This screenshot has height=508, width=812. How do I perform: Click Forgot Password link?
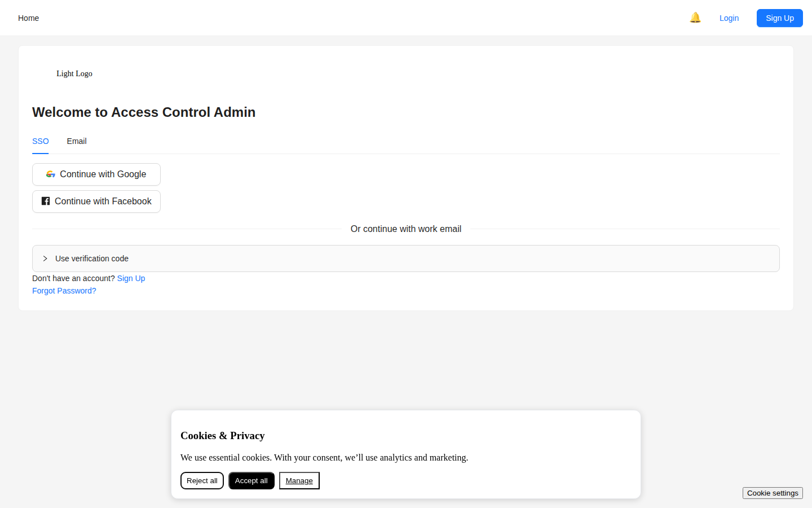click(64, 291)
